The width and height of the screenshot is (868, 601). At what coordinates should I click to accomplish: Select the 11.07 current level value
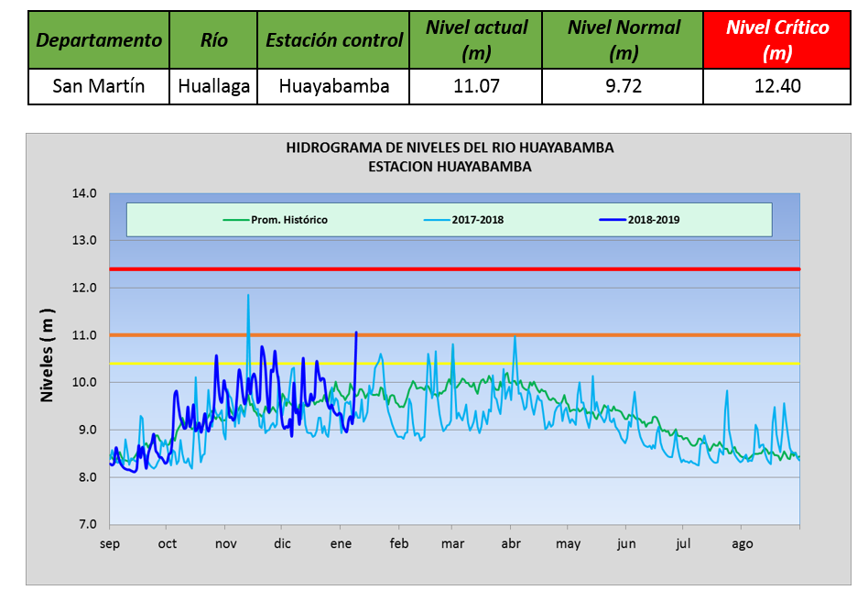[475, 87]
